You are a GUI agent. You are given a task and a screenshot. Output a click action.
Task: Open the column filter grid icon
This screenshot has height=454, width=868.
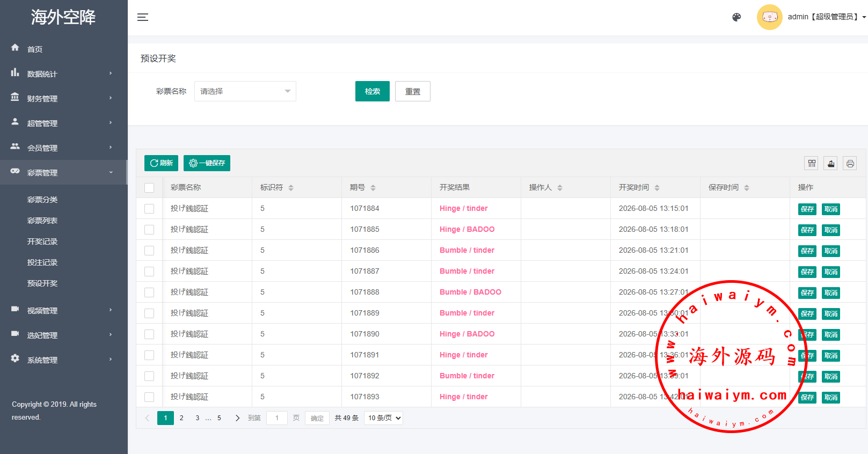tap(812, 163)
